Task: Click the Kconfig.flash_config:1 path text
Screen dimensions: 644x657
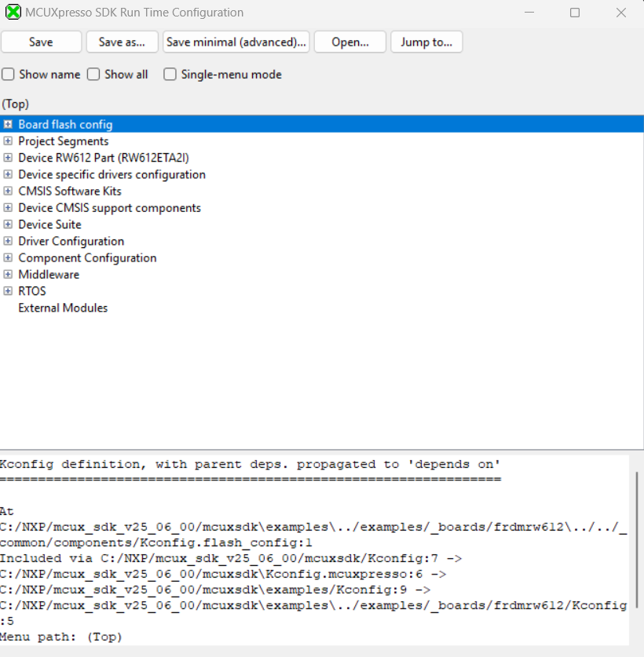Action: pos(156,542)
